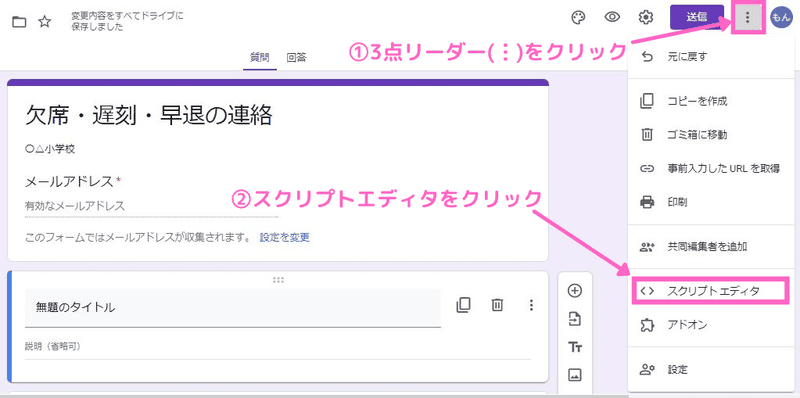This screenshot has height=398, width=800.
Task: Click the undo arrow icon in menu
Action: [647, 57]
